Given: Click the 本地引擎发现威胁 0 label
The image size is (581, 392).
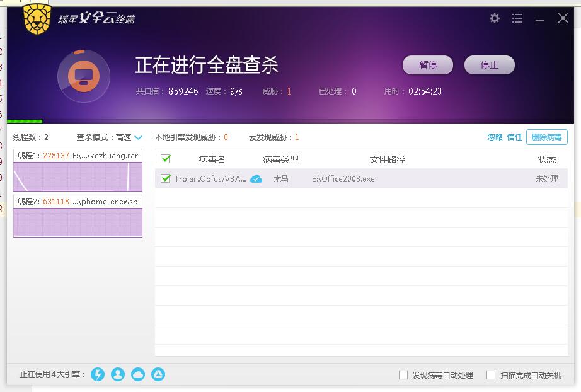Looking at the screenshot, I should coord(191,137).
